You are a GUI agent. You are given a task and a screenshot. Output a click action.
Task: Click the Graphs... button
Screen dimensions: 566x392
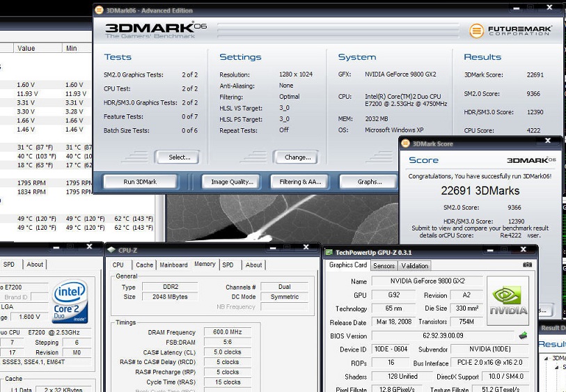[369, 182]
